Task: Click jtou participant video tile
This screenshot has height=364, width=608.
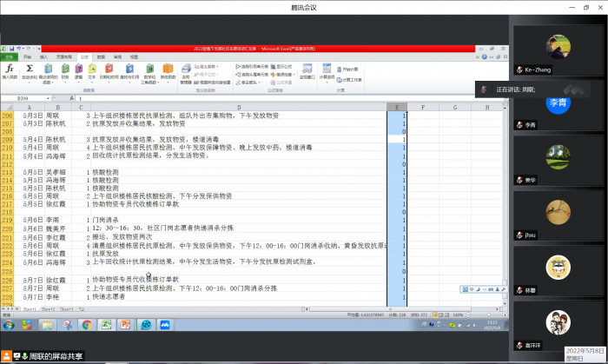Action: 558,215
